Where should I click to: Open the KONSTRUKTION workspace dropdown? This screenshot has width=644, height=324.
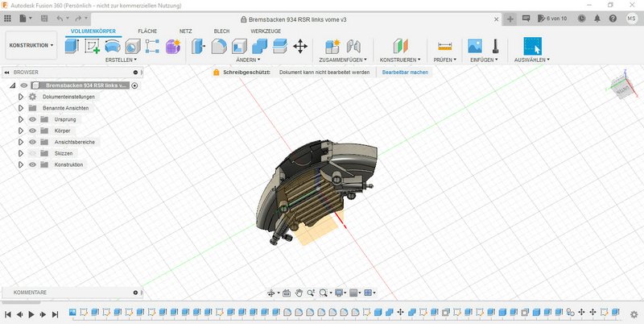click(31, 45)
